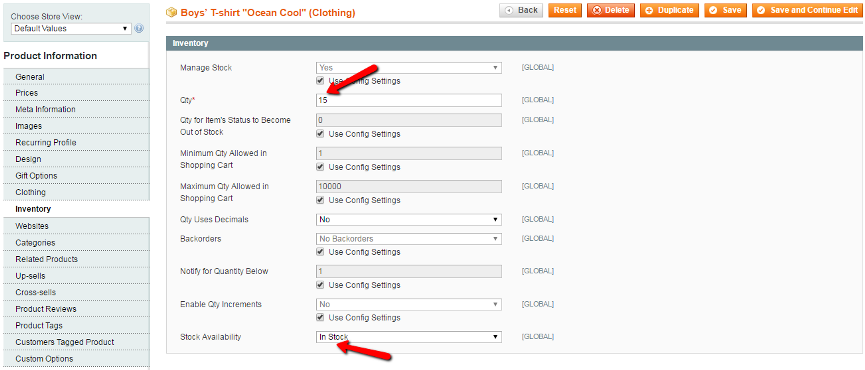The height and width of the screenshot is (370, 865).
Task: Select the Inventory tab
Action: coord(76,209)
